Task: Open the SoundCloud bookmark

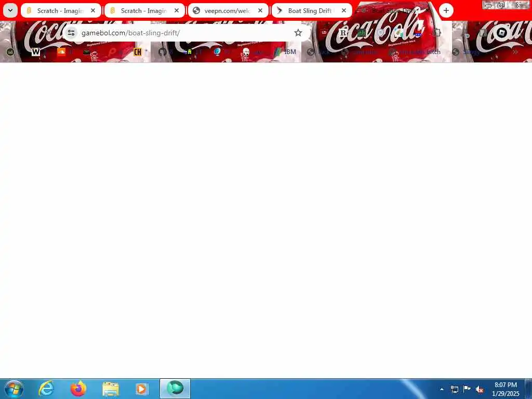Action: pos(61,52)
